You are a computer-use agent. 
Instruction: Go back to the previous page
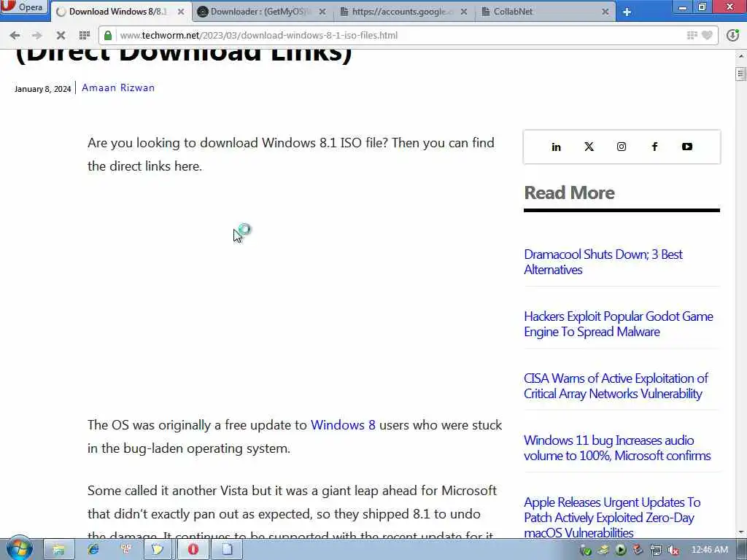point(15,35)
